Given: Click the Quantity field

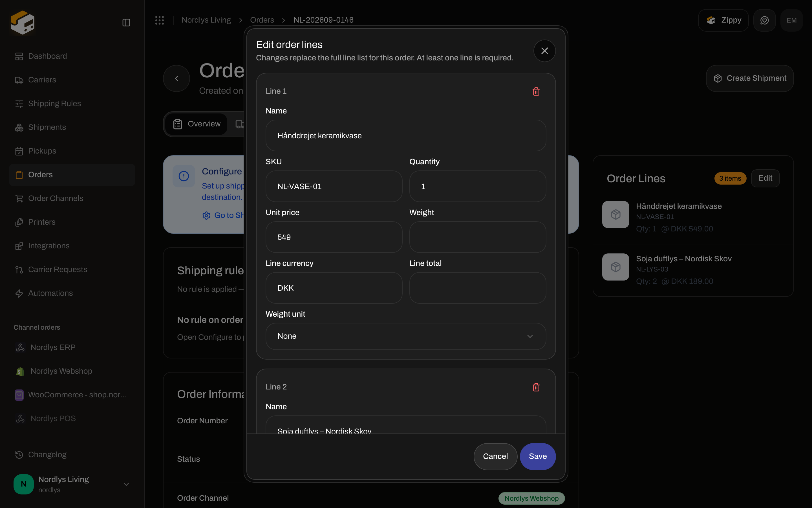Looking at the screenshot, I should (x=477, y=187).
